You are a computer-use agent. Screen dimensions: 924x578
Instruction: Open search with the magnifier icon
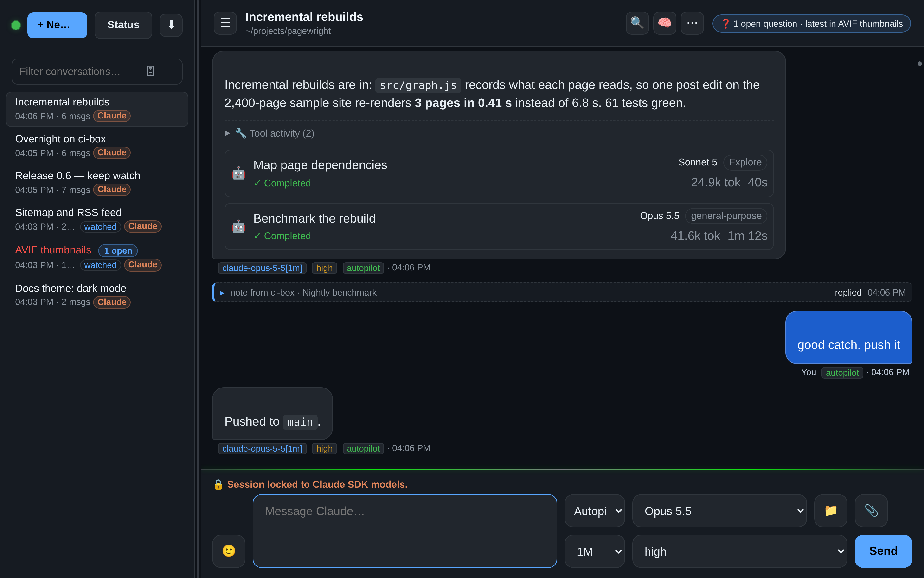click(x=637, y=23)
